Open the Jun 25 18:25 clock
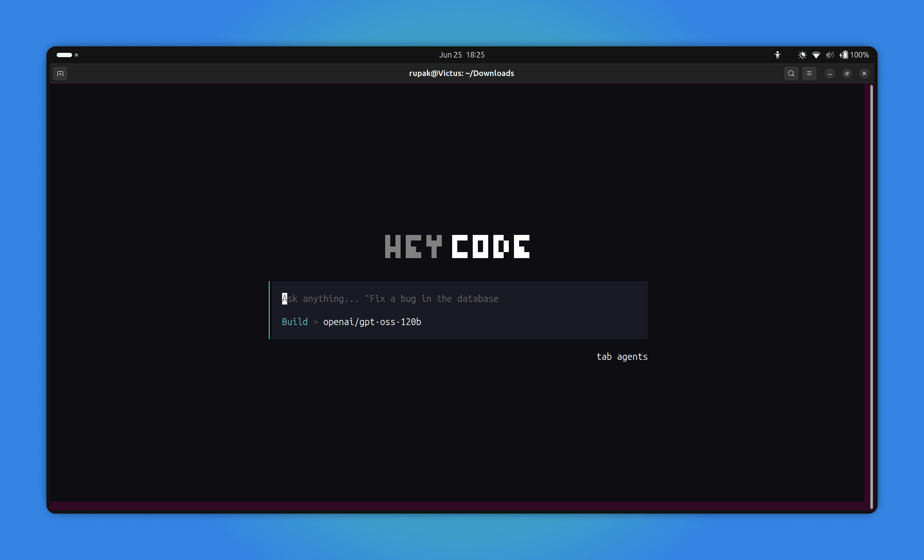 pyautogui.click(x=462, y=55)
